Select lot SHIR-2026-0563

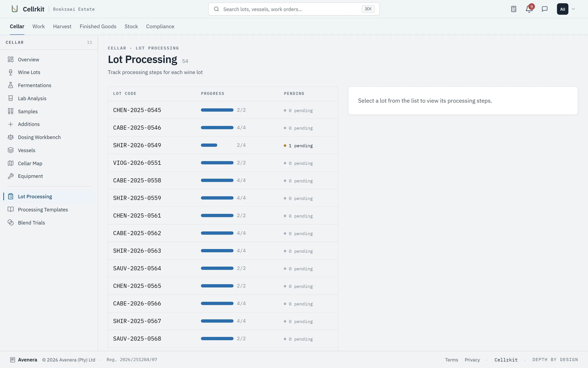(223, 251)
